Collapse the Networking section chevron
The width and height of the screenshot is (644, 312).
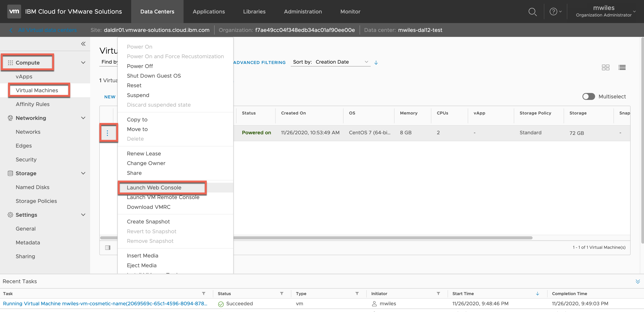[x=83, y=118]
